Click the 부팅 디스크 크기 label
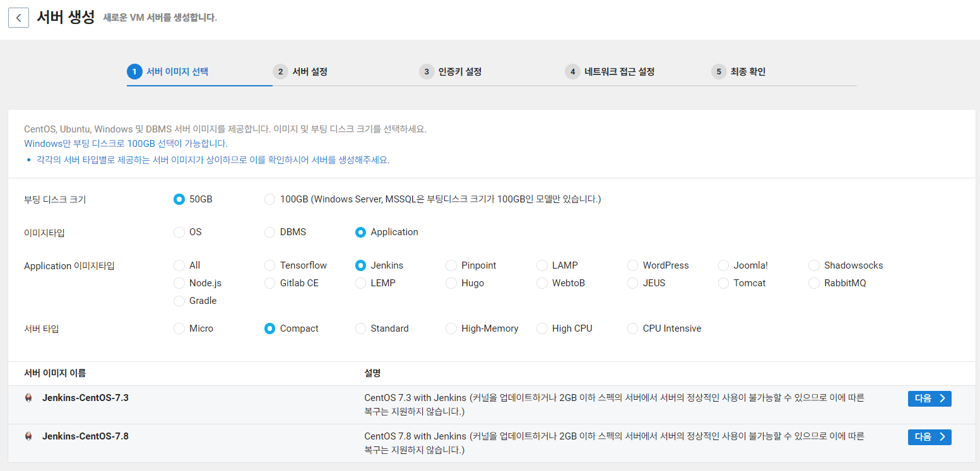Image resolution: width=980 pixels, height=471 pixels. click(55, 200)
